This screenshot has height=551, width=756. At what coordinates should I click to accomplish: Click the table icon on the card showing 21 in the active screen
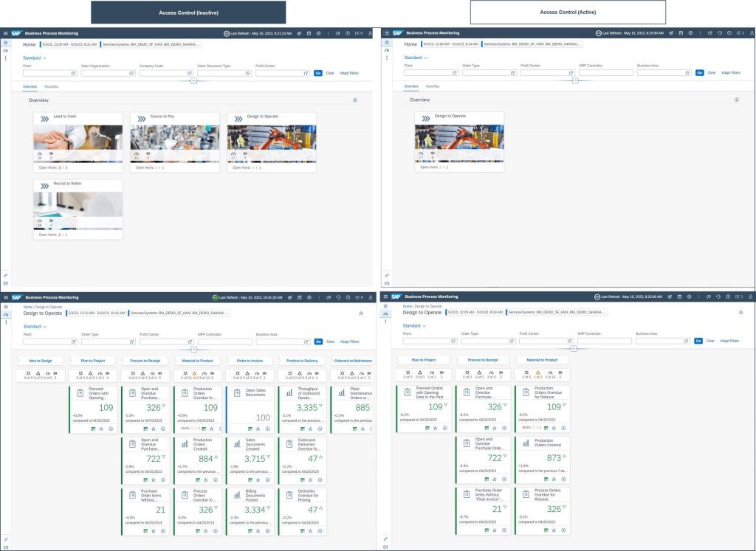click(x=487, y=530)
